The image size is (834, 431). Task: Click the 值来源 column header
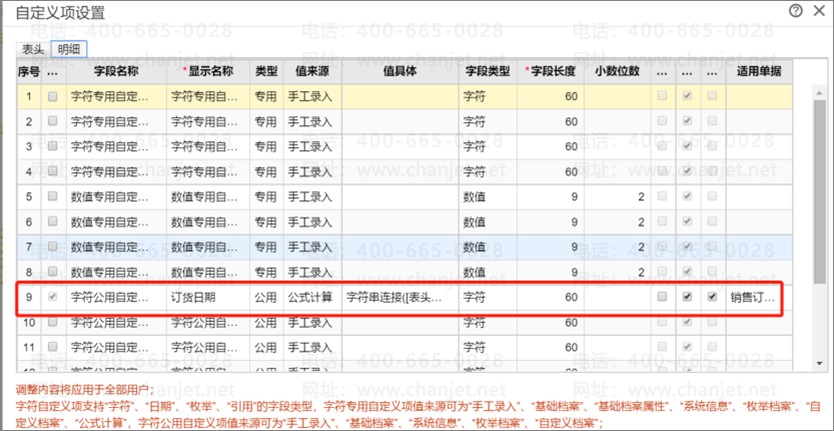pos(312,71)
